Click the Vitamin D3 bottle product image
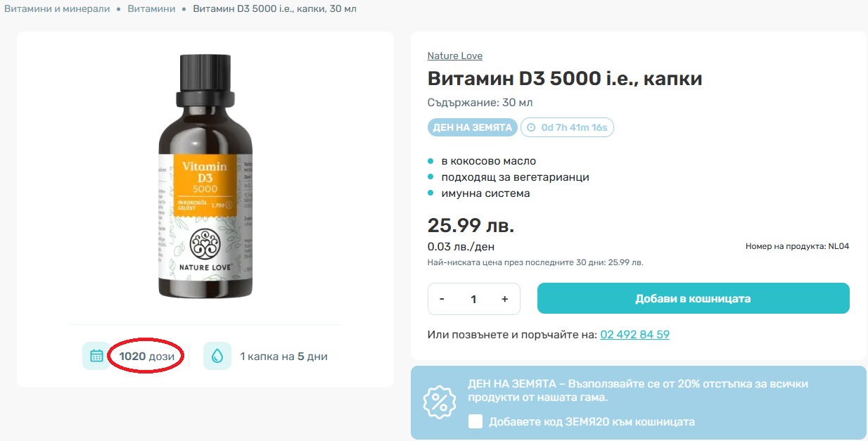This screenshot has width=868, height=441. 205,176
